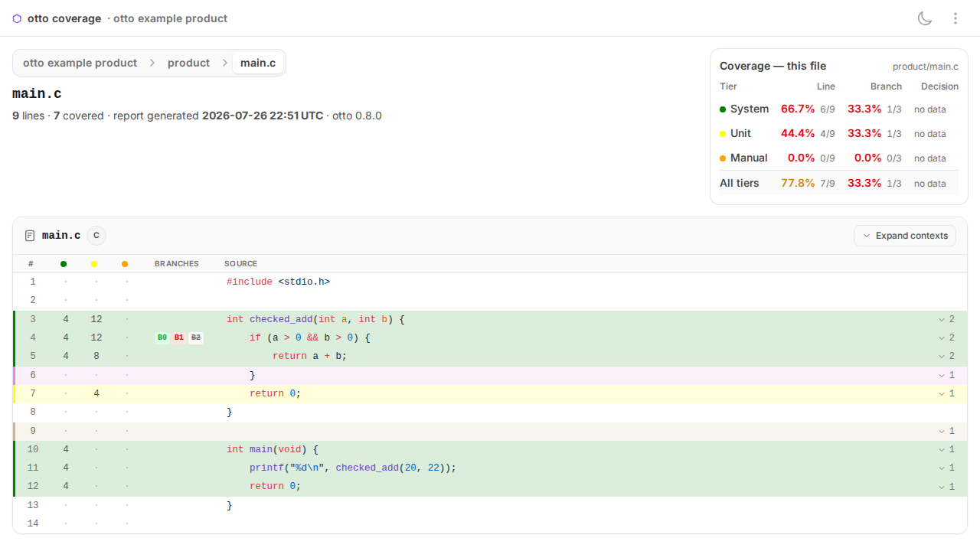Expand contexts for line 12
The image size is (980, 551).
point(947,487)
